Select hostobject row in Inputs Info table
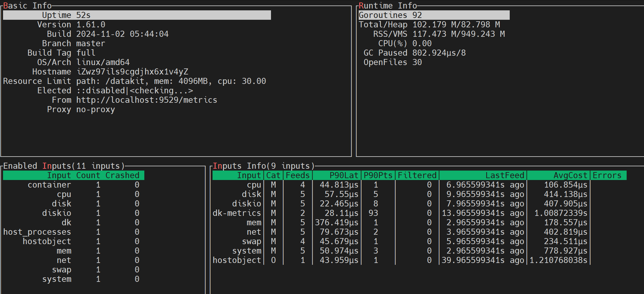The image size is (644, 294). (x=237, y=260)
